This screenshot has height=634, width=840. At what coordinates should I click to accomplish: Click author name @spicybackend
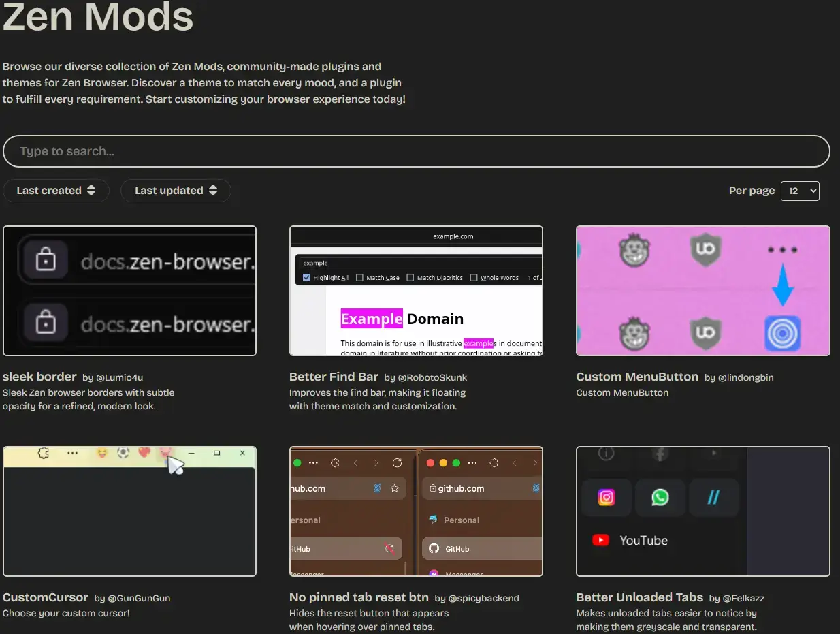click(483, 598)
